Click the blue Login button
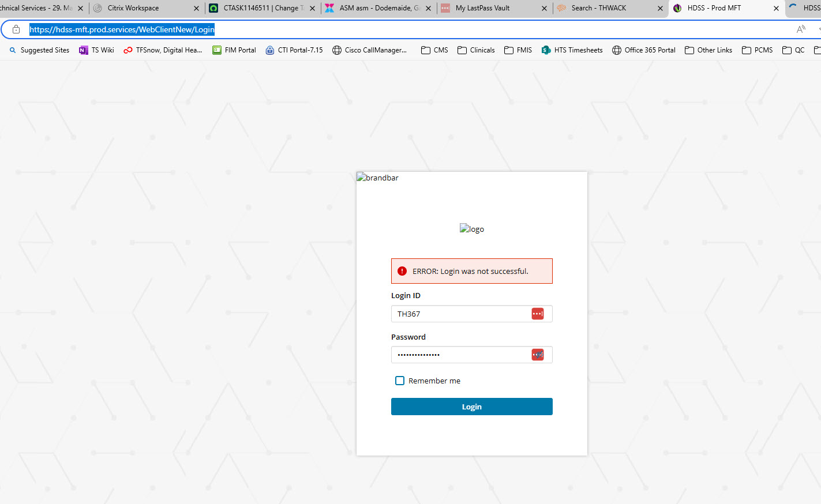This screenshot has height=504, width=821. (472, 407)
